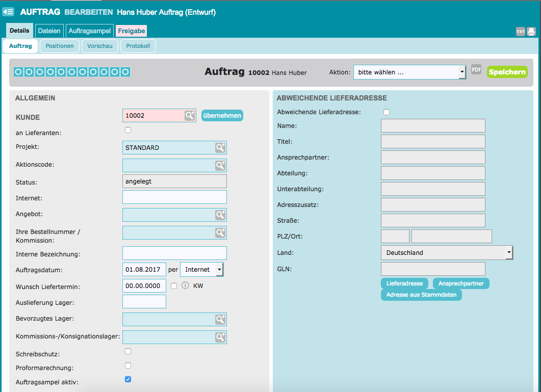Switch to the Positionen tab
The image size is (541, 392).
tap(60, 46)
